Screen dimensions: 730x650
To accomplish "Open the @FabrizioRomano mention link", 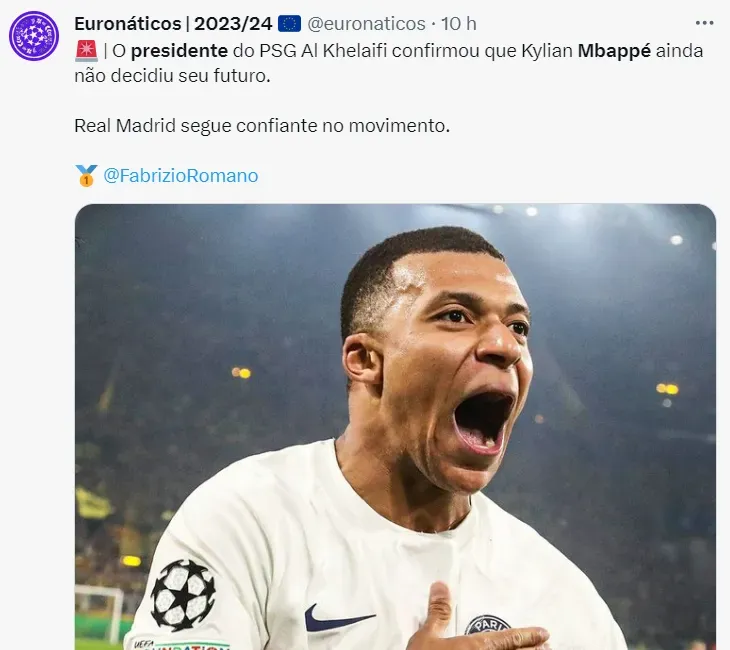I will tap(181, 176).
